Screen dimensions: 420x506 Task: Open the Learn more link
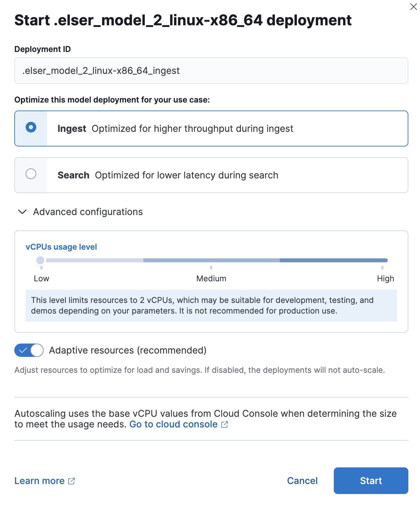(40, 481)
